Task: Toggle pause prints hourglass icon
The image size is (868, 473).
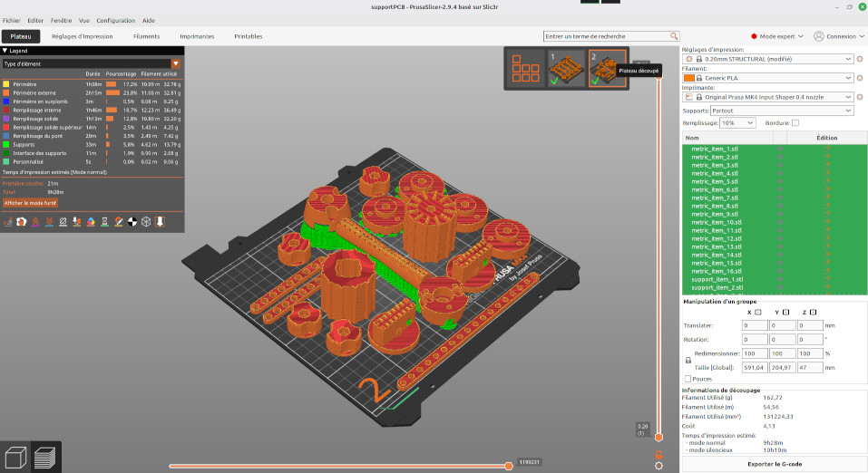Action: [x=104, y=222]
